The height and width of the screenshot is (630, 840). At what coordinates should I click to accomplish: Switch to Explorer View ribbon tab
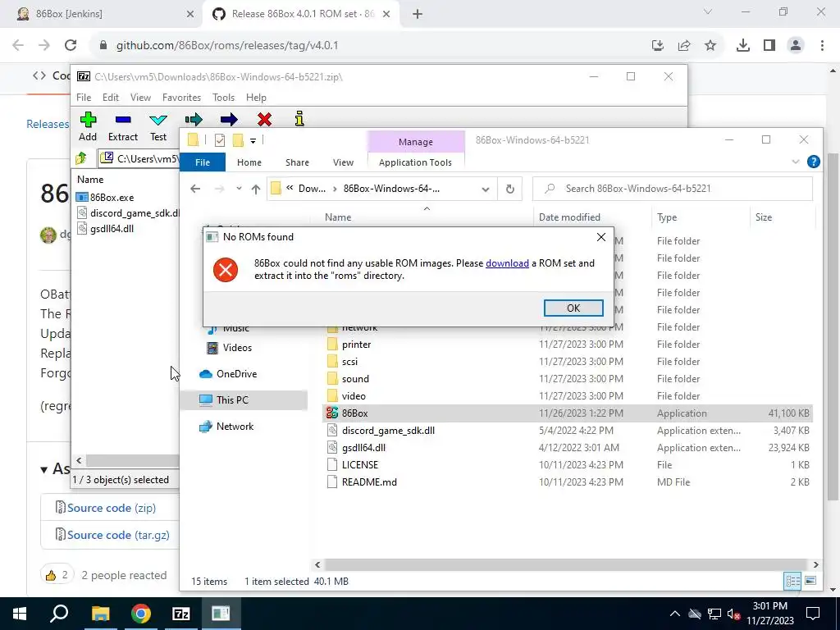[x=343, y=162]
